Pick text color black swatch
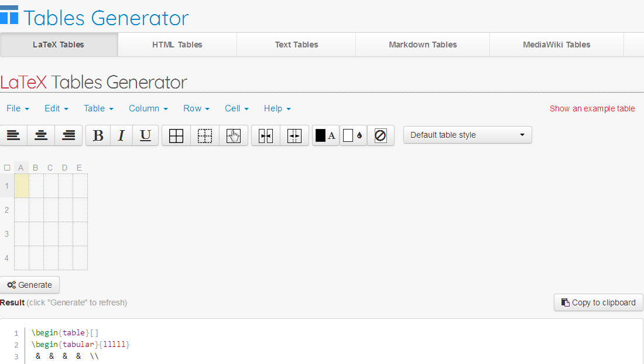Screen dimensions: 644x364 [320, 135]
